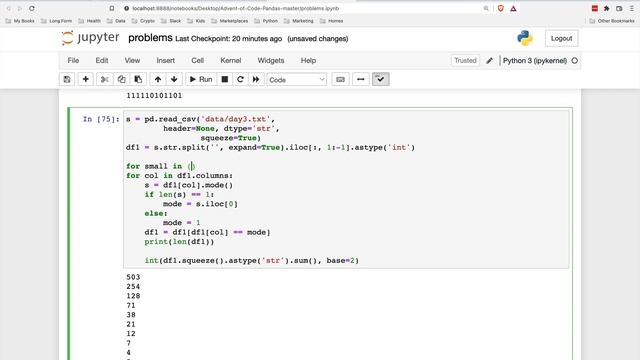Open the Edit menu

point(102,60)
